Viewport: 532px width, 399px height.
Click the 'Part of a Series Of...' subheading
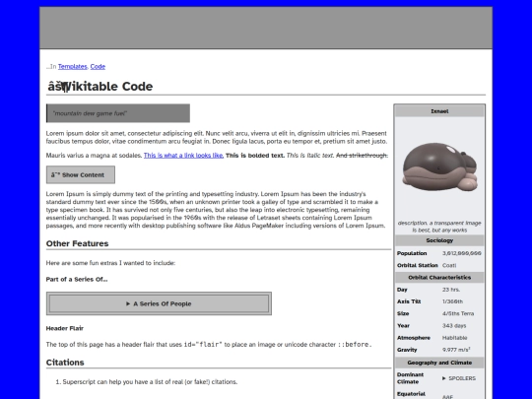[77, 279]
